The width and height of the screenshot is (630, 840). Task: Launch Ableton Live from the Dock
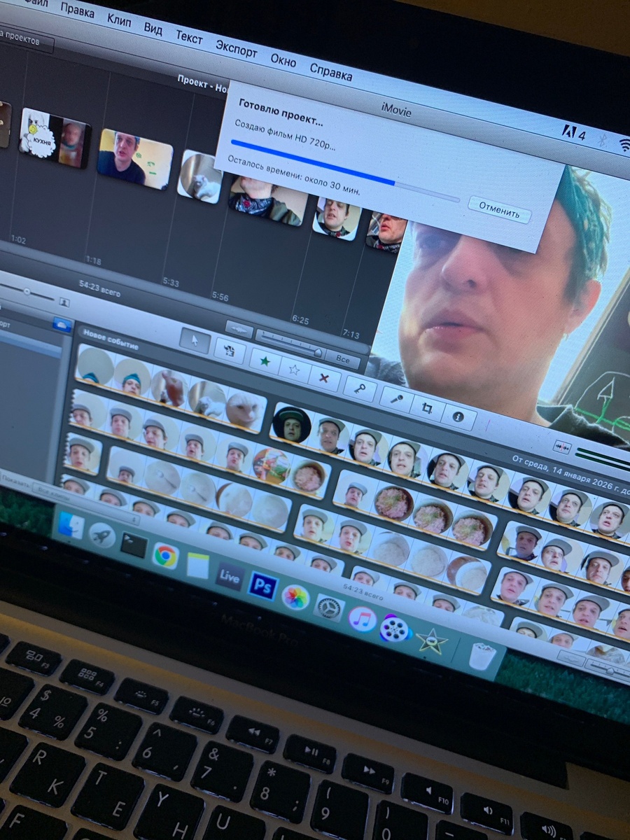(230, 575)
